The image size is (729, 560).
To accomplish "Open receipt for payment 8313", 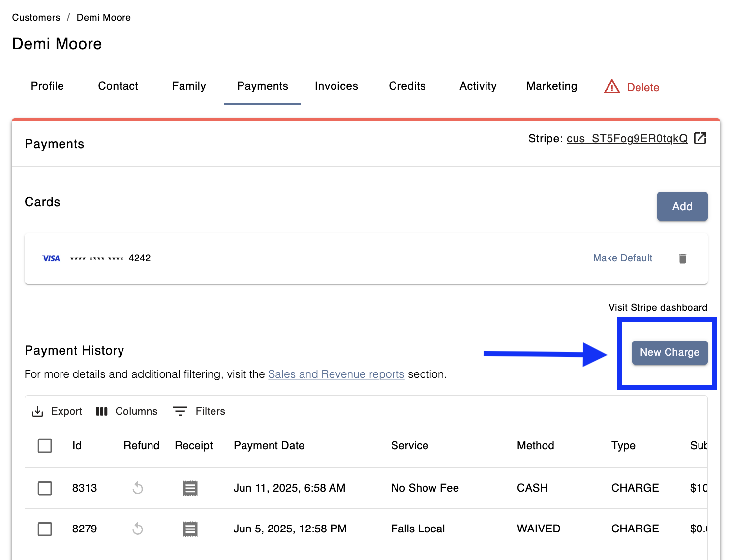I will click(190, 488).
